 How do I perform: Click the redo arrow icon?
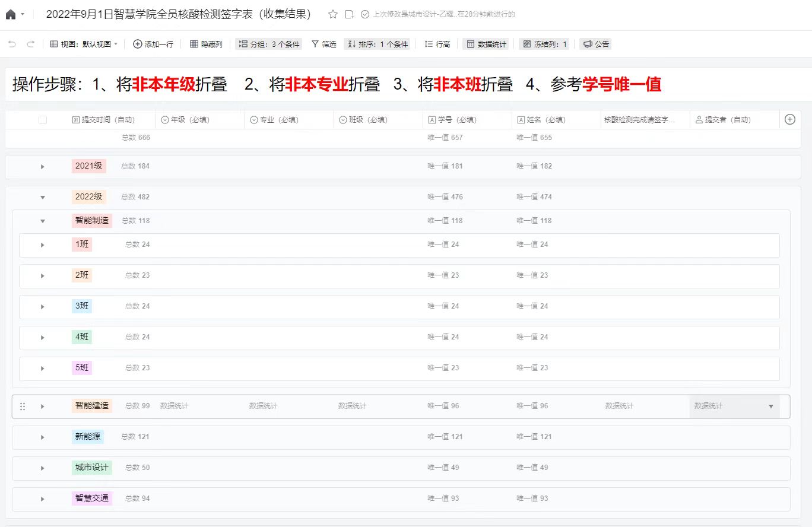pyautogui.click(x=31, y=44)
